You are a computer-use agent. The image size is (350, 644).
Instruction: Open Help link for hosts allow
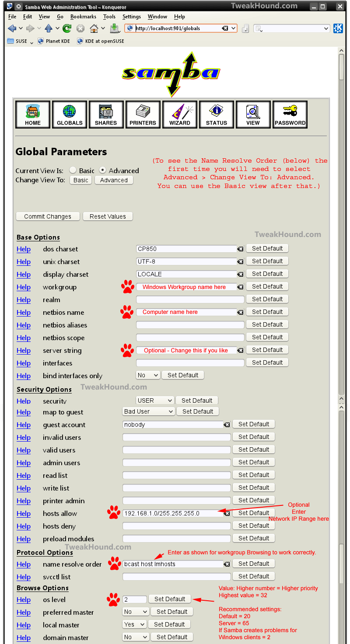coord(24,514)
